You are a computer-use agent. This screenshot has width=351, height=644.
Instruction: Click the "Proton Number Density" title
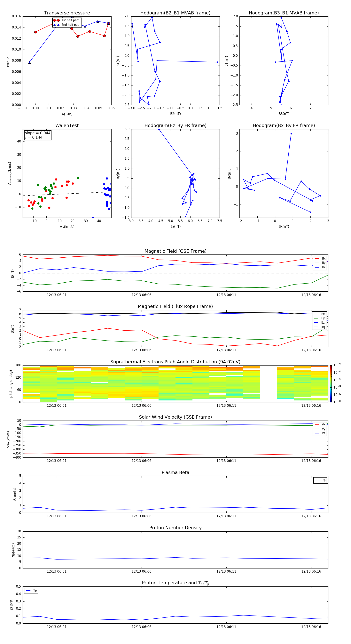pos(175,528)
